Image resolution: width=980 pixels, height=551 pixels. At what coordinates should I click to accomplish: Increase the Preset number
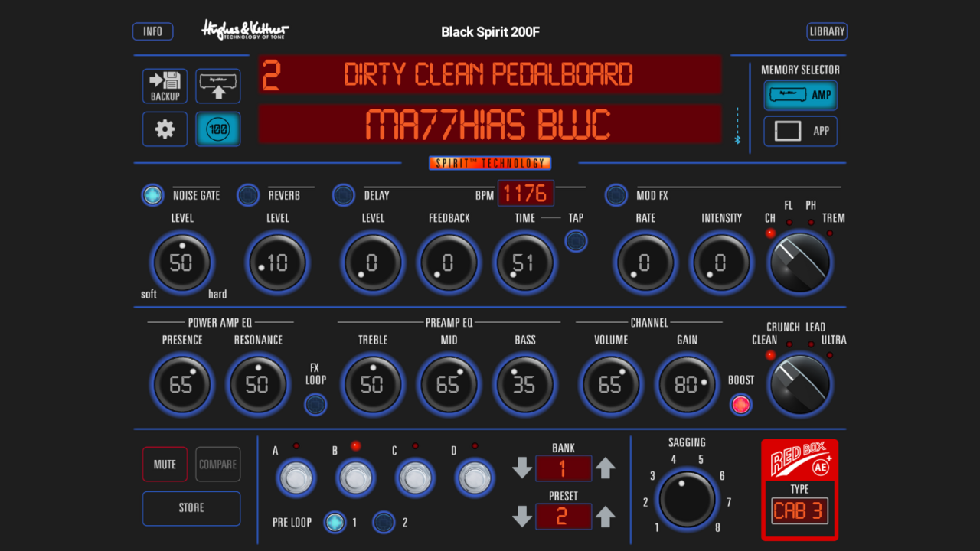click(606, 517)
